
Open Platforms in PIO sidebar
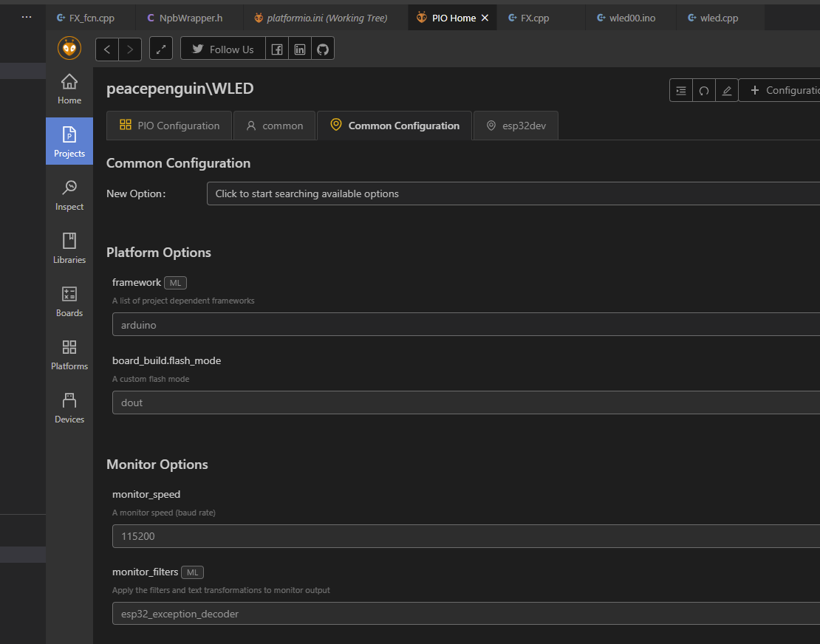click(69, 355)
